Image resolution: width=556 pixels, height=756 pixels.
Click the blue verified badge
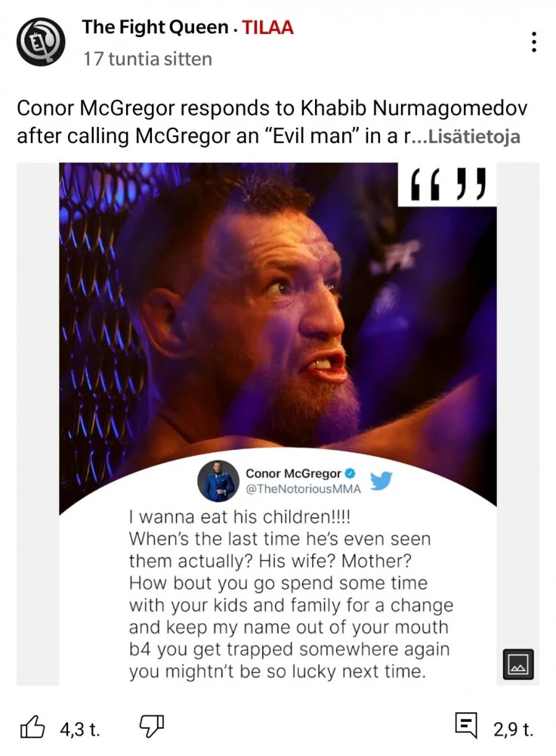point(351,473)
